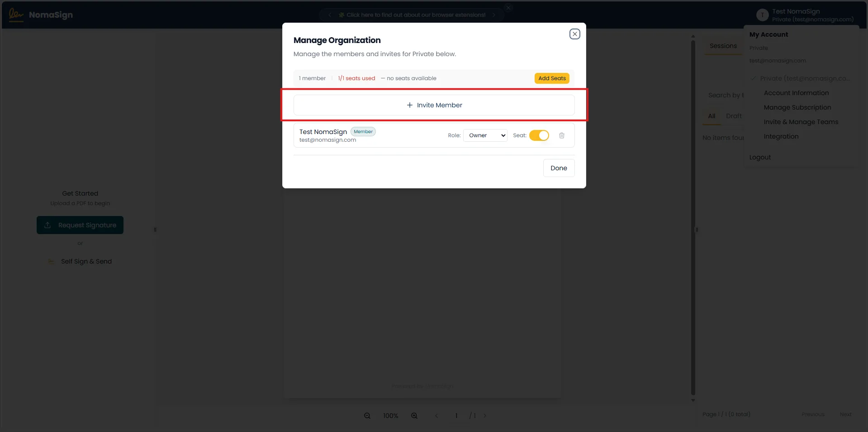Image resolution: width=868 pixels, height=432 pixels.
Task: Click the zoom out magnifier icon
Action: point(367,416)
